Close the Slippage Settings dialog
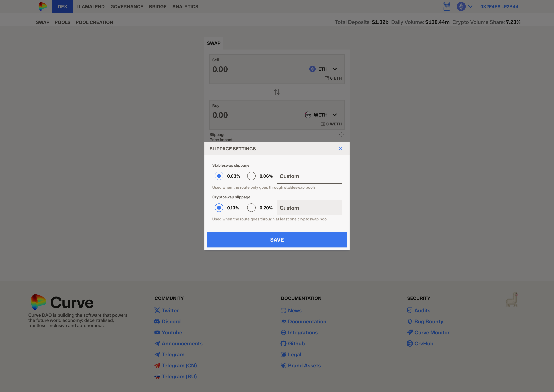The image size is (554, 392). [x=340, y=149]
